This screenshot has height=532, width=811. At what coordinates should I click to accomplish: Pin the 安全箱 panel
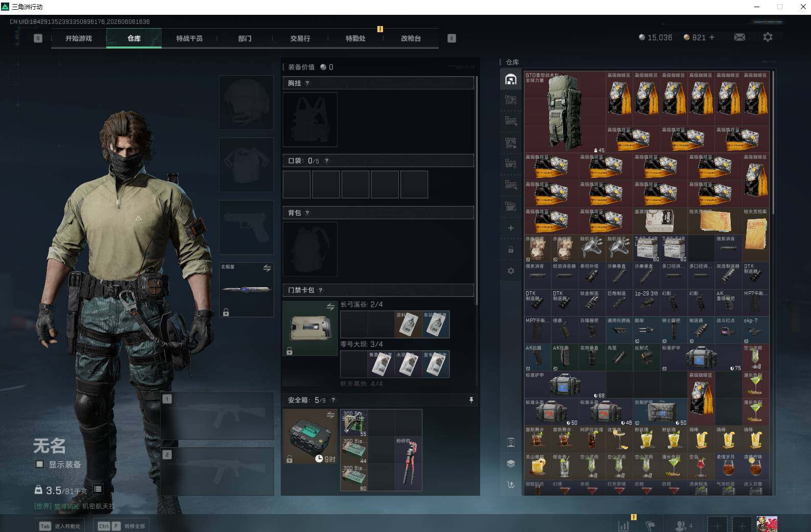click(x=471, y=400)
